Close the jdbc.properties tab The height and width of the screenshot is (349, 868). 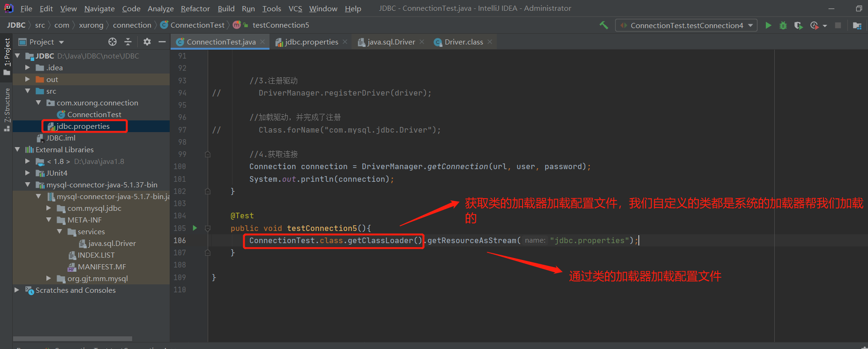[345, 42]
